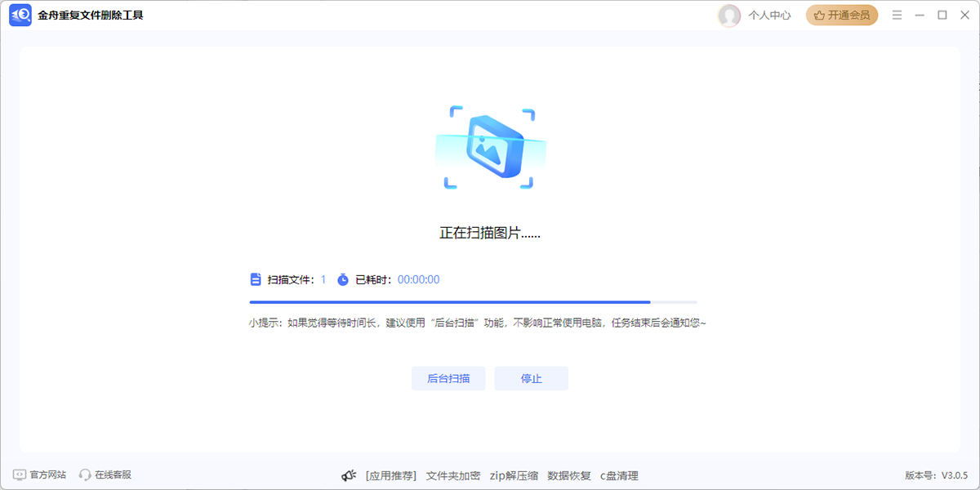Click the megaphone icon beside 应用推荐
980x490 pixels.
[x=350, y=474]
